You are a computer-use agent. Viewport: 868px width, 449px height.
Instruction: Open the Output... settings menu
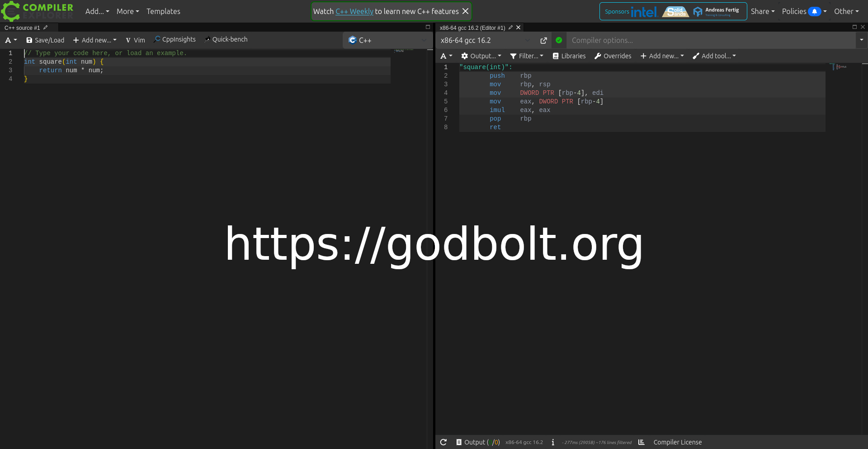(x=481, y=56)
